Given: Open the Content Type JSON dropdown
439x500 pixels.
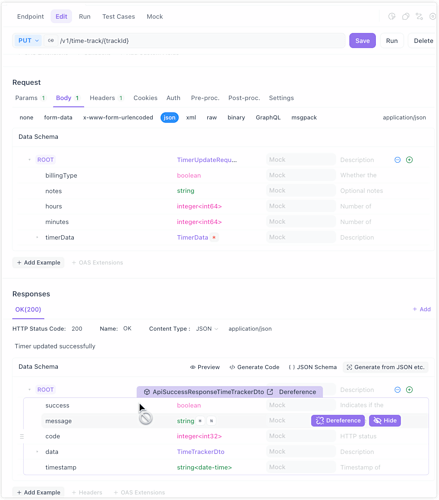Looking at the screenshot, I should point(207,329).
